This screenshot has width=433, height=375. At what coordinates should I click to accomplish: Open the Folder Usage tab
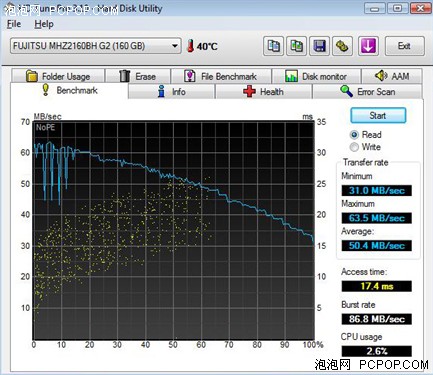[x=58, y=76]
